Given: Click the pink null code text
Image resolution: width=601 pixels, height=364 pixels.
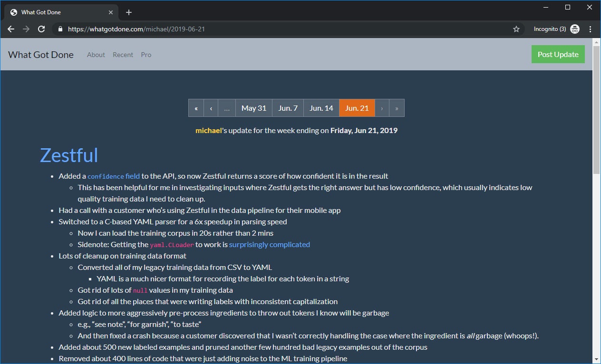Looking at the screenshot, I should tap(140, 290).
